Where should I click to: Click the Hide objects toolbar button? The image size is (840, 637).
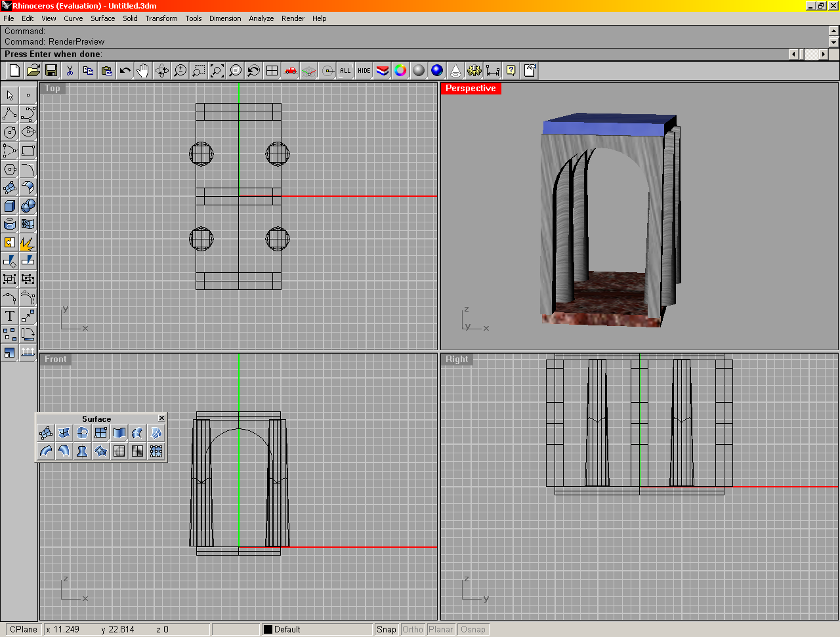coord(364,71)
